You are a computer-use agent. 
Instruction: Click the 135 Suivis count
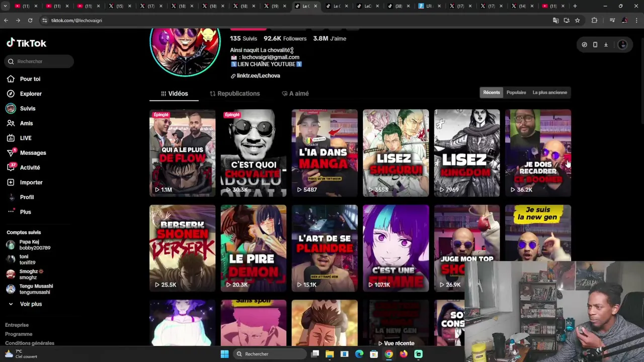(x=244, y=39)
